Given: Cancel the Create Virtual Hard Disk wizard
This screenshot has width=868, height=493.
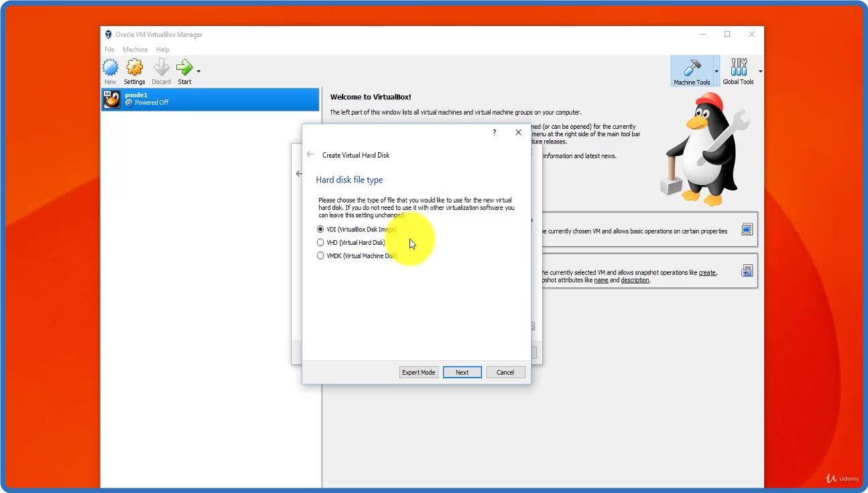Looking at the screenshot, I should [x=505, y=372].
